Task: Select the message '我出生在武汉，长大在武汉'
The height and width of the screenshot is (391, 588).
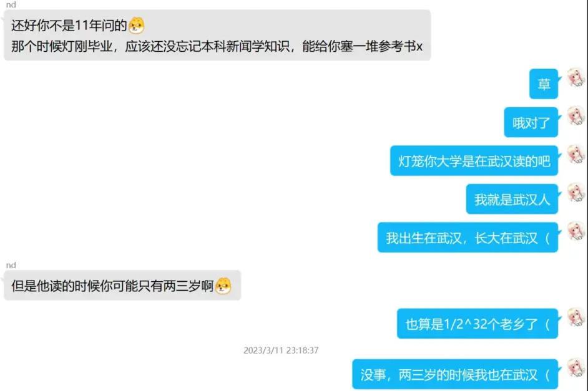Action: (468, 238)
